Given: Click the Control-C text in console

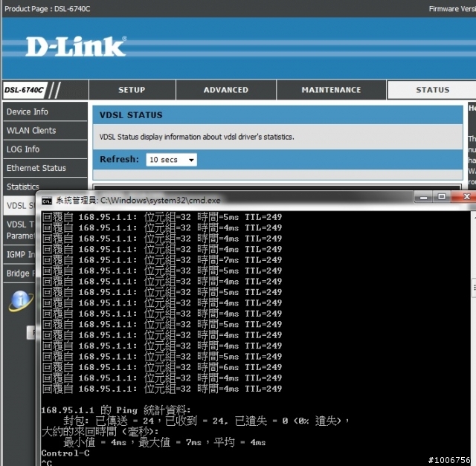Looking at the screenshot, I should (65, 453).
